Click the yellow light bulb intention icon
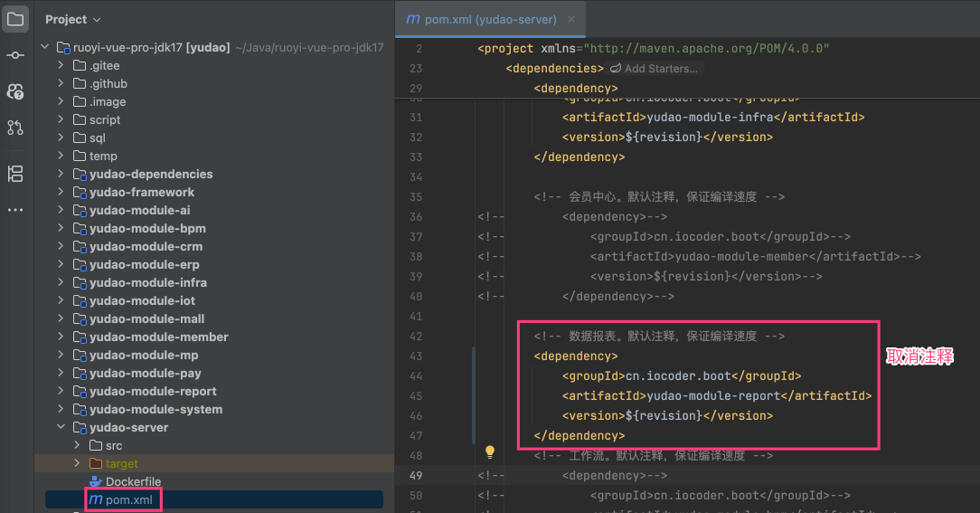Viewport: 980px width, 513px height. pos(490,451)
